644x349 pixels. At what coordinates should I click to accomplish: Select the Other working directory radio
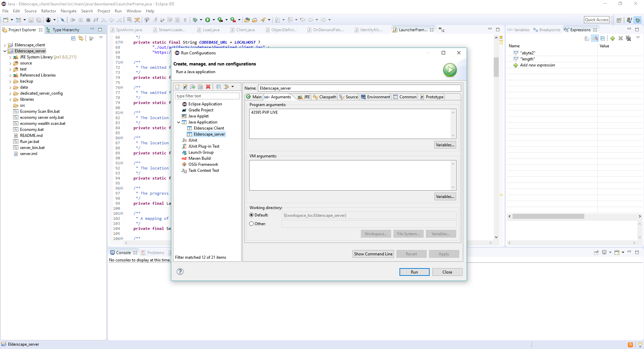tap(252, 224)
